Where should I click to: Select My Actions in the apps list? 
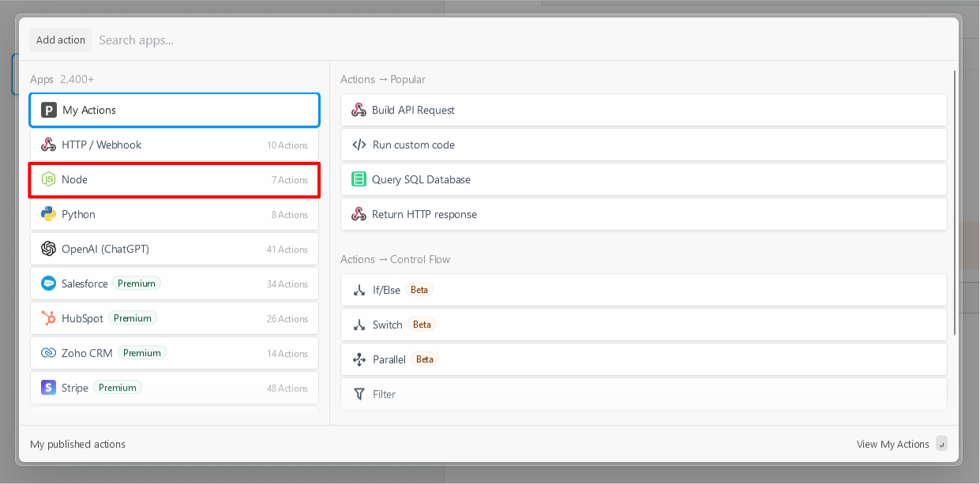175,110
